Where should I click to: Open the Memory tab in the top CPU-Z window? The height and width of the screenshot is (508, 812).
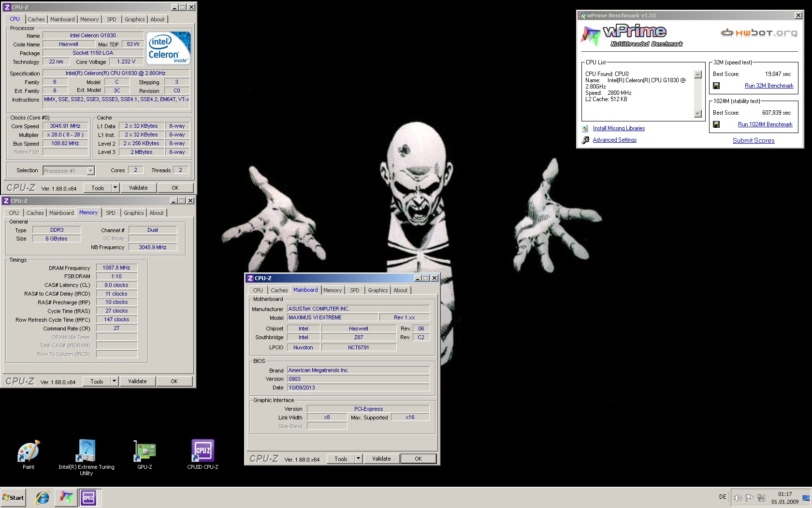89,19
